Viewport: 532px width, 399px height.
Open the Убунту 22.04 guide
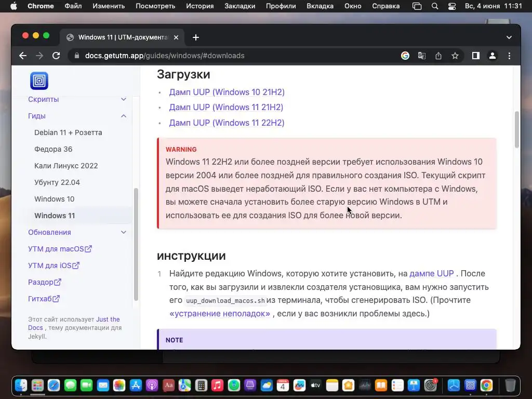coord(57,182)
